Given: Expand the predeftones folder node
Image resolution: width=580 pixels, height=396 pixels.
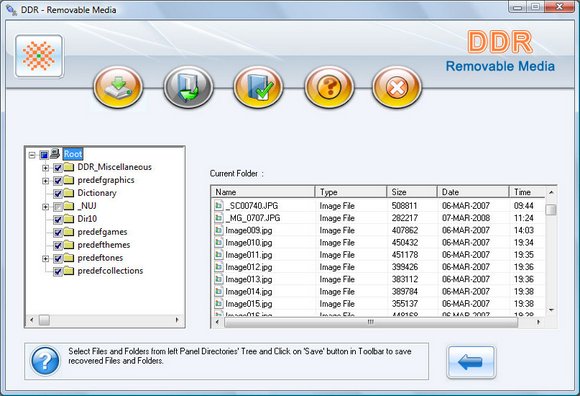Looking at the screenshot, I should (x=45, y=258).
